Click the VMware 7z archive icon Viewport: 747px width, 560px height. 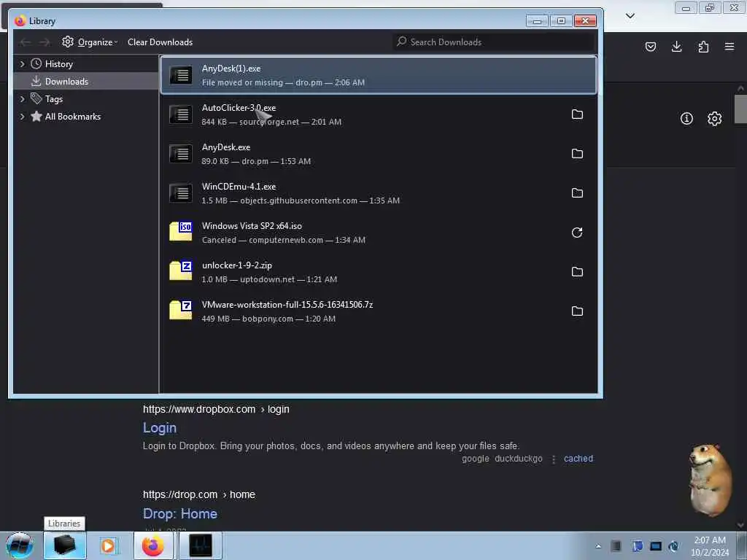point(181,310)
